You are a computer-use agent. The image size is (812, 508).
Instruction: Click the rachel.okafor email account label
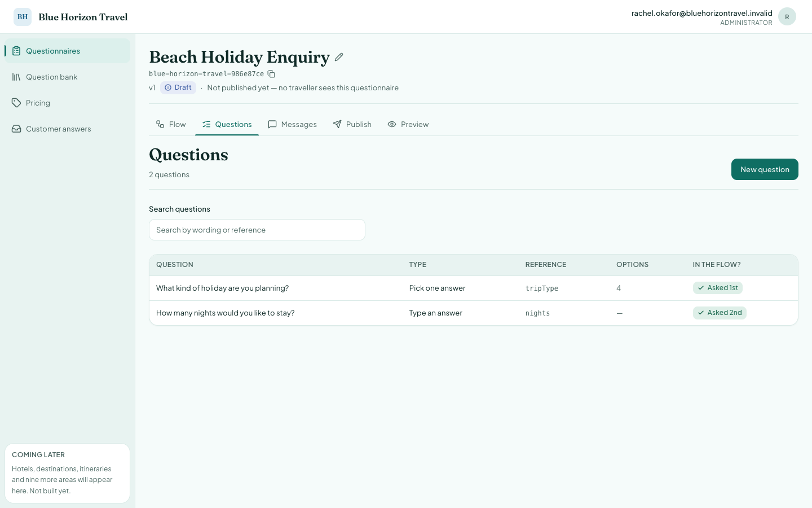pos(702,13)
